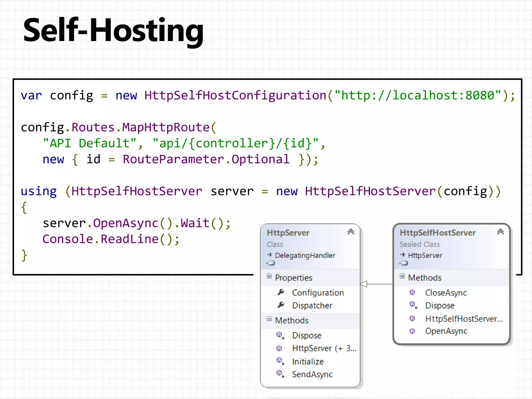Click the Configuration property wrench icon

point(281,292)
